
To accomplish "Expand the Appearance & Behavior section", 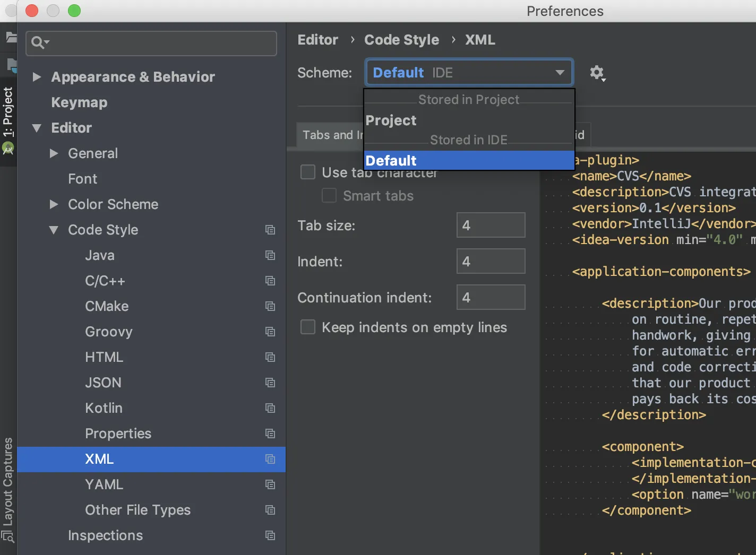I will coord(37,77).
